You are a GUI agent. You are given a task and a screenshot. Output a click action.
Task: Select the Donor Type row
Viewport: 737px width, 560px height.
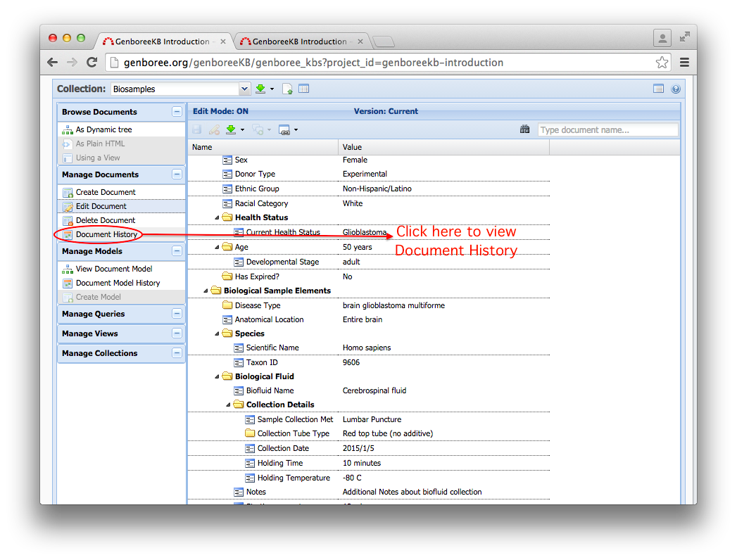[369, 174]
